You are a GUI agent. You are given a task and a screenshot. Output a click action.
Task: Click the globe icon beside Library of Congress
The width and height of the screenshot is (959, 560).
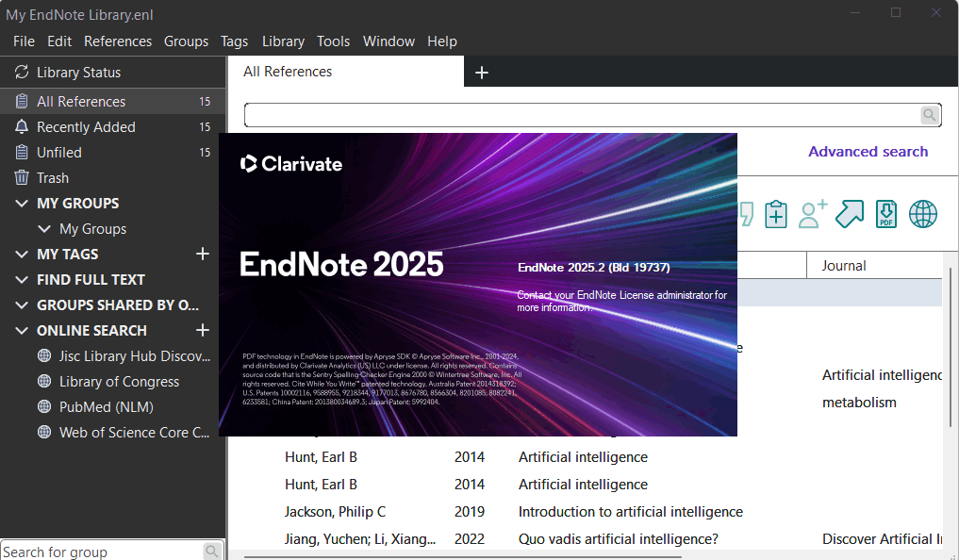(44, 381)
